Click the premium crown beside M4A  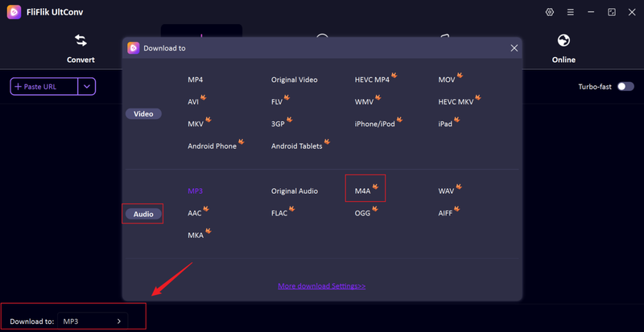375,186
